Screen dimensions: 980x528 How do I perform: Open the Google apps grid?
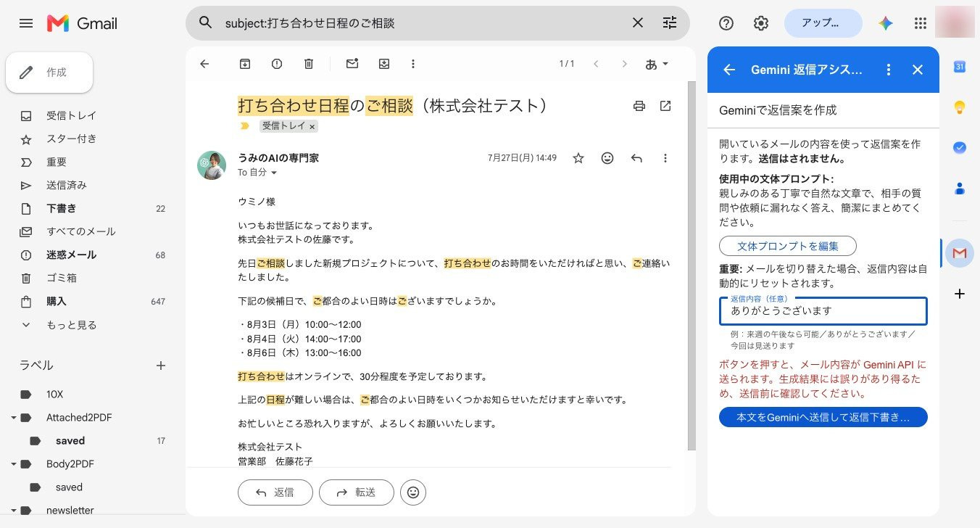coord(921,23)
